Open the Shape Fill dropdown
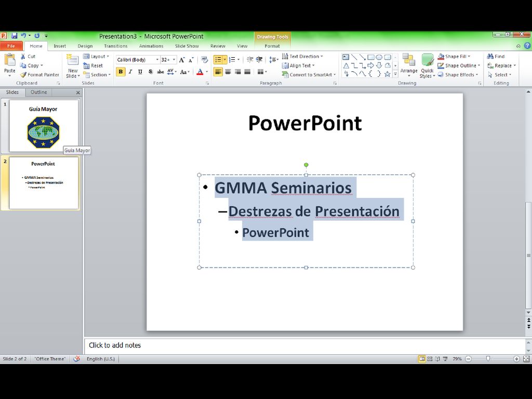532x399 pixels. point(454,56)
